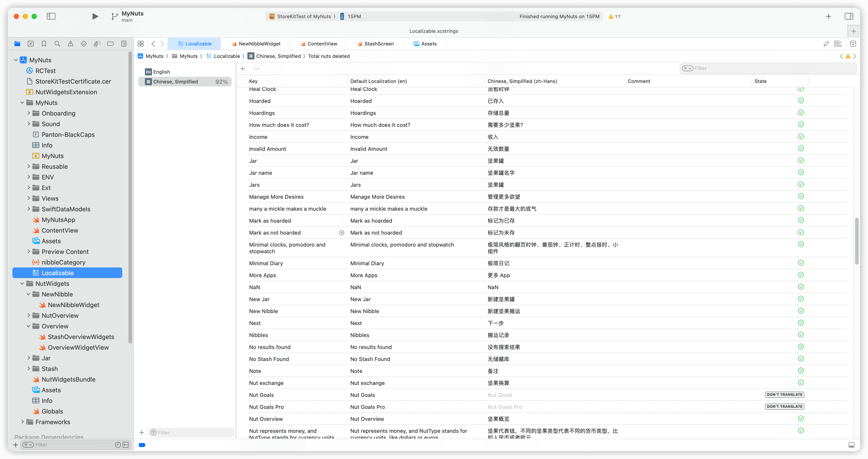Open the Find navigator magnifying glass
Screen dimensions: 868x459
point(57,44)
